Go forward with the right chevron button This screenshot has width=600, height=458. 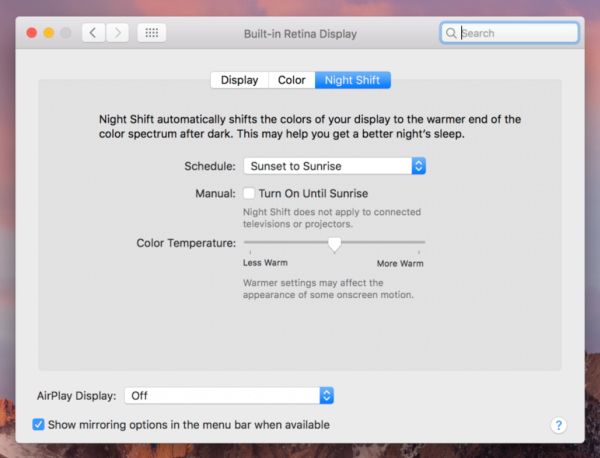(x=117, y=33)
